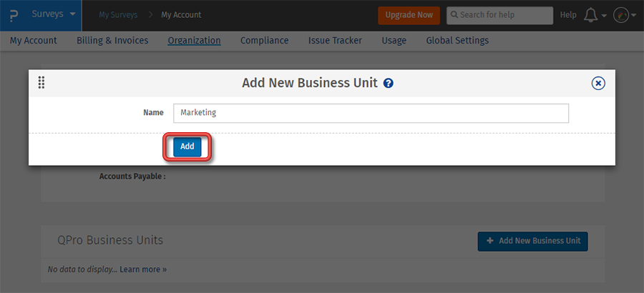The width and height of the screenshot is (644, 293).
Task: Click the Add New Business Unit button
Action: tap(533, 241)
